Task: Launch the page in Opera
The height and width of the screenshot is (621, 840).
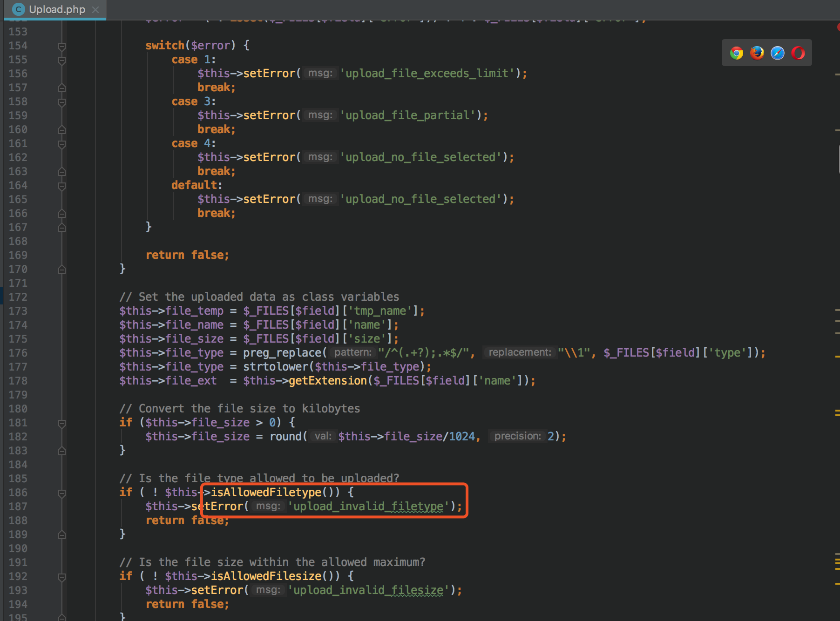Action: click(798, 53)
